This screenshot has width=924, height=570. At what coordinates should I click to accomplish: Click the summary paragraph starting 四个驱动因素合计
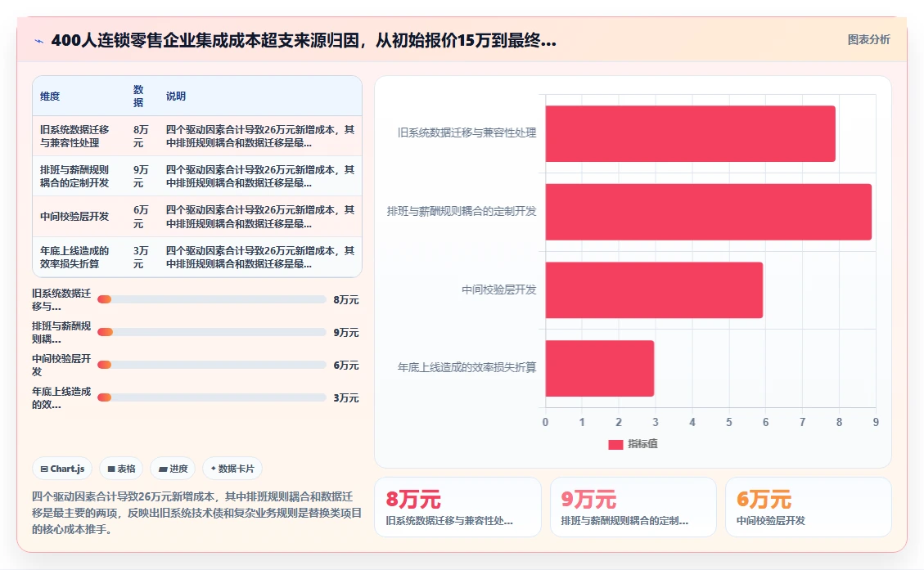(x=196, y=513)
